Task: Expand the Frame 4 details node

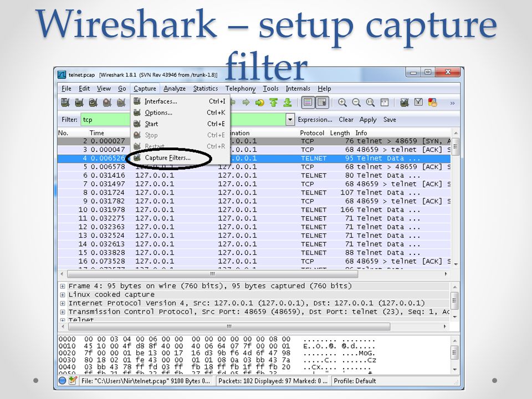Action: coord(63,286)
